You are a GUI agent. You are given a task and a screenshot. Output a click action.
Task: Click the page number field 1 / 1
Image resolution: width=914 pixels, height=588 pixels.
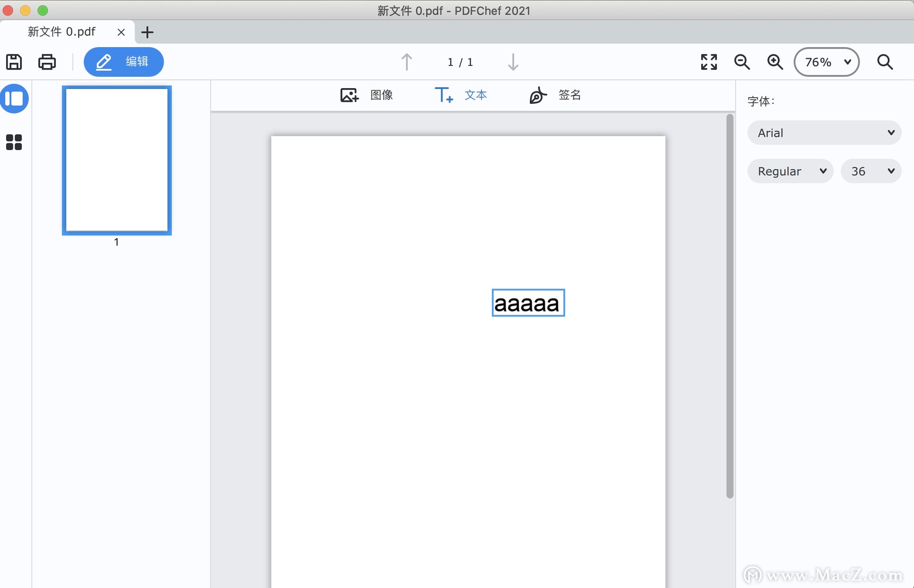click(x=460, y=62)
